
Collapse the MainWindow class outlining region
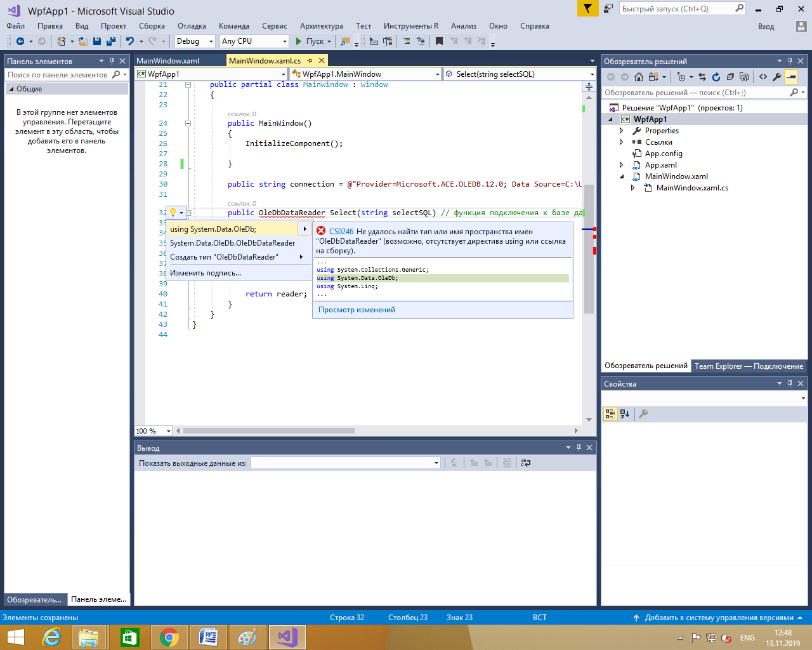point(188,84)
